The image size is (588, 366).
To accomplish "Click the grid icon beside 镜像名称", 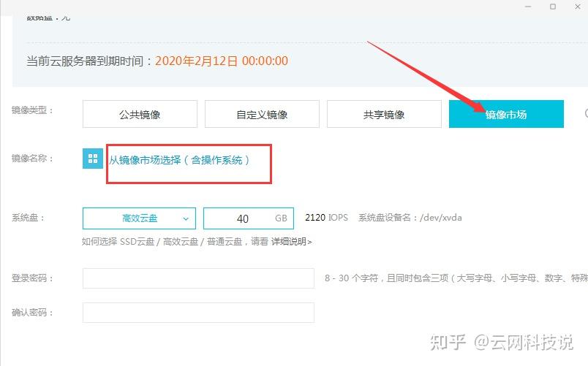I will [93, 159].
